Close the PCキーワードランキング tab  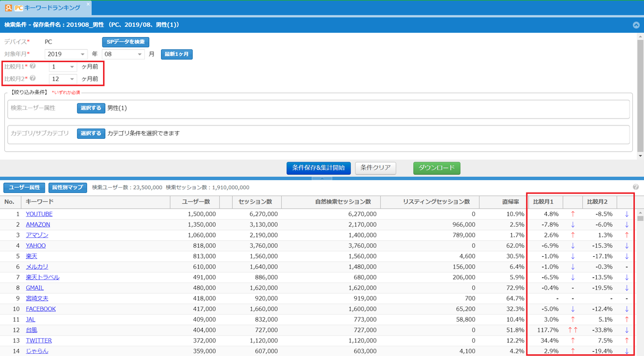point(89,4)
